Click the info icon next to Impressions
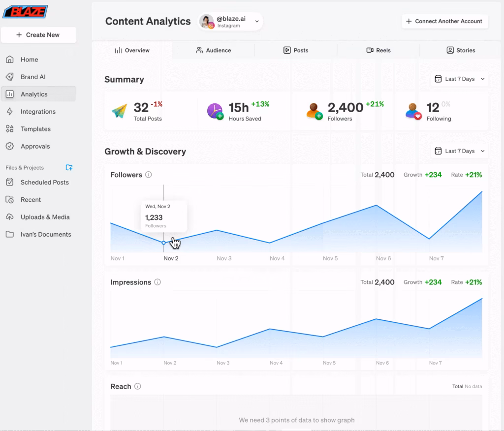Image resolution: width=504 pixels, height=431 pixels. [x=157, y=282]
